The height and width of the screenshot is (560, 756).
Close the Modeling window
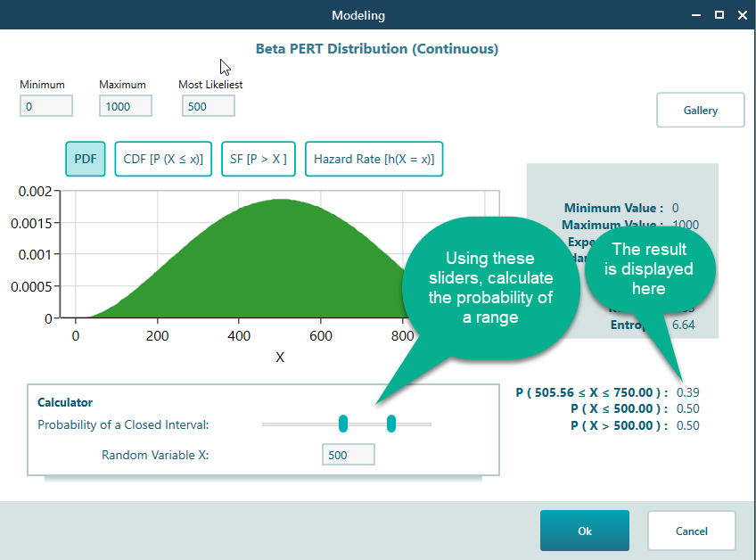[x=741, y=15]
